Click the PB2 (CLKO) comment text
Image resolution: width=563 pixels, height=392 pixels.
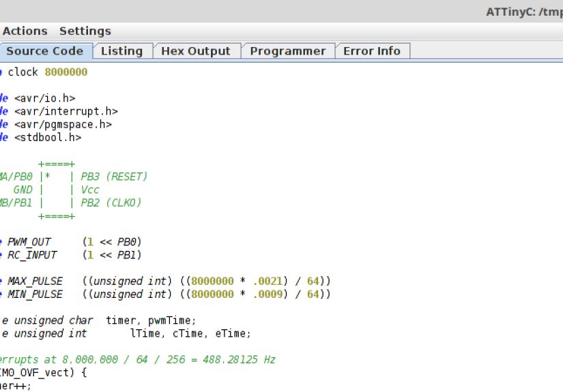(x=111, y=203)
